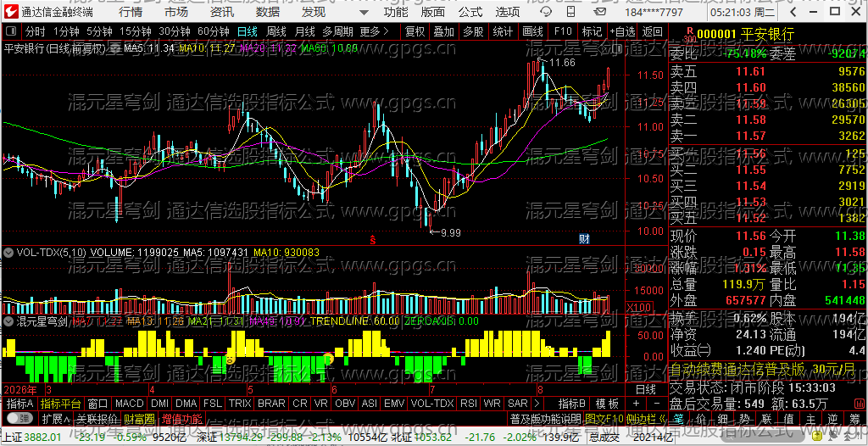Image resolution: width=868 pixels, height=446 pixels.
Task: Expand the 更多 periods dropdown
Action: (374, 31)
